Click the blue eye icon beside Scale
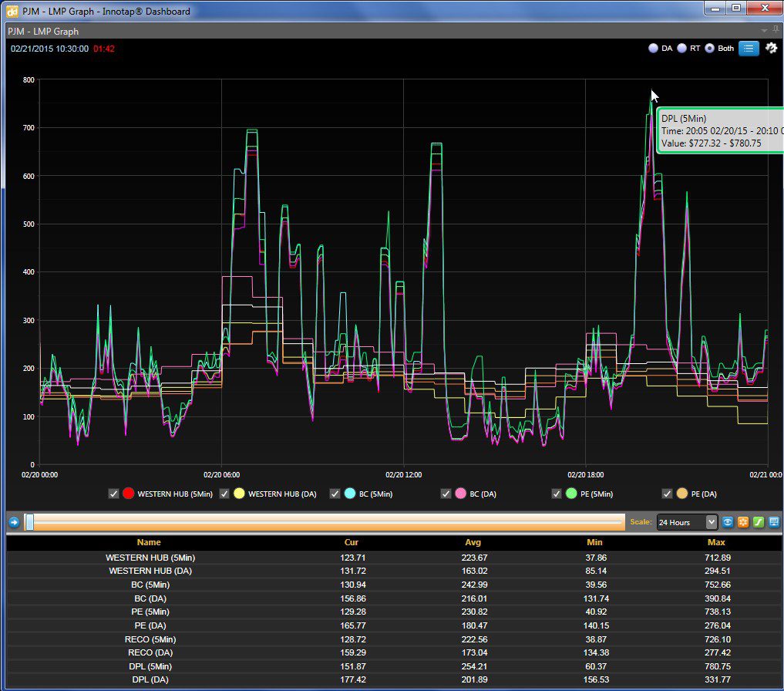784x691 pixels. (728, 522)
